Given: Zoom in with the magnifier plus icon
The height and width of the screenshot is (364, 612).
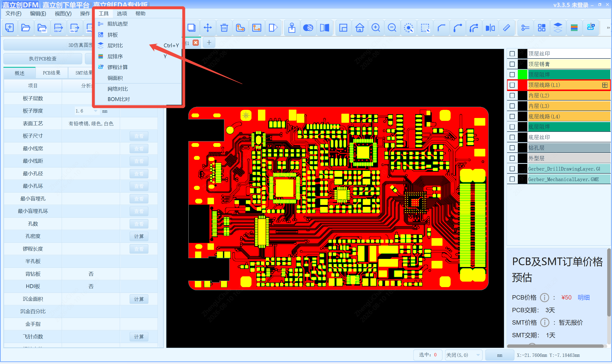Looking at the screenshot, I should [376, 28].
